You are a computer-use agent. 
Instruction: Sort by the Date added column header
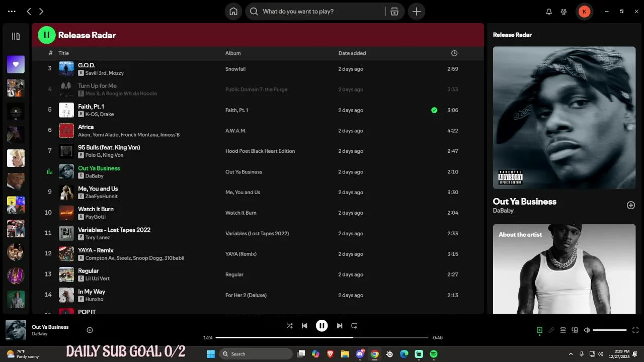tap(352, 53)
